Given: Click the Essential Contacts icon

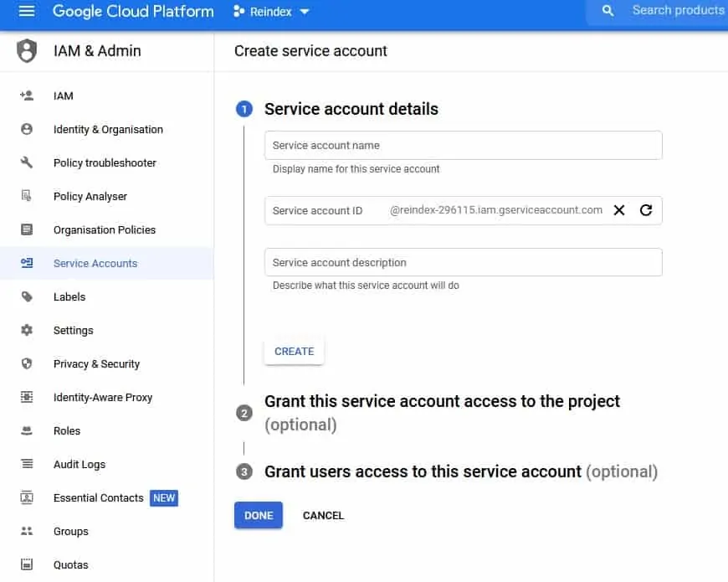Looking at the screenshot, I should tap(27, 497).
